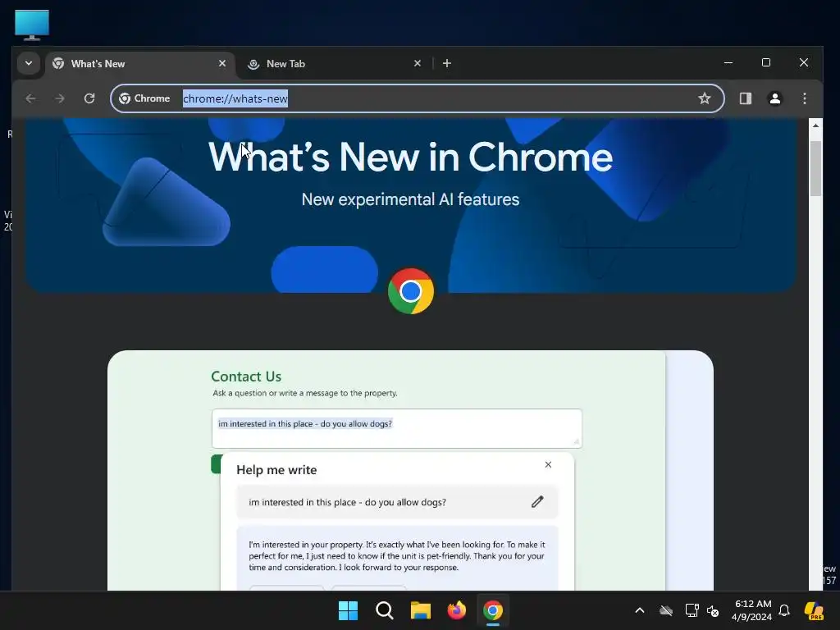
Task: Click the OneDrive cloud tray icon
Action: [666, 610]
